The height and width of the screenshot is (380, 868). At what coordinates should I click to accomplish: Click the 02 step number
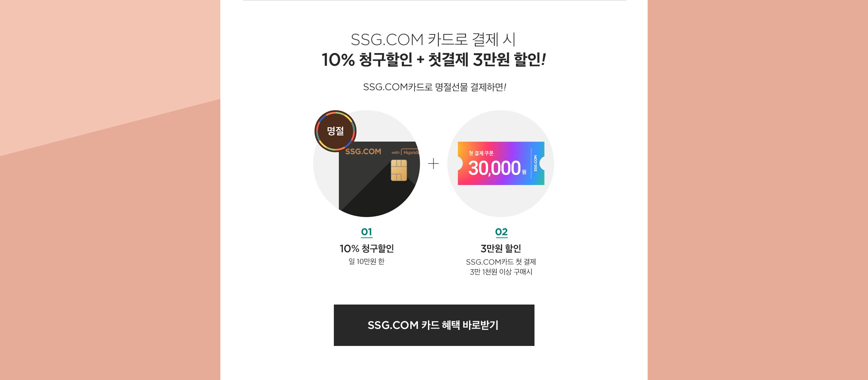tap(501, 232)
